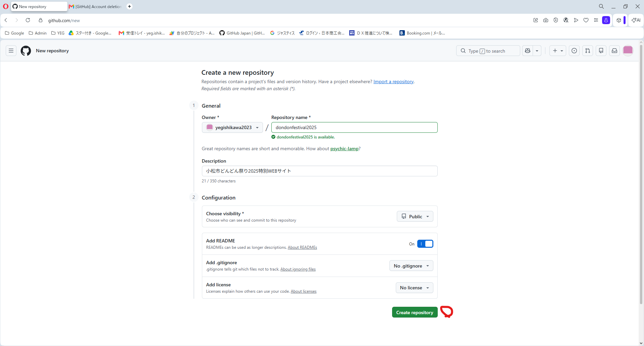The image size is (644, 346).
Task: Open the user profile avatar menu
Action: 628,51
